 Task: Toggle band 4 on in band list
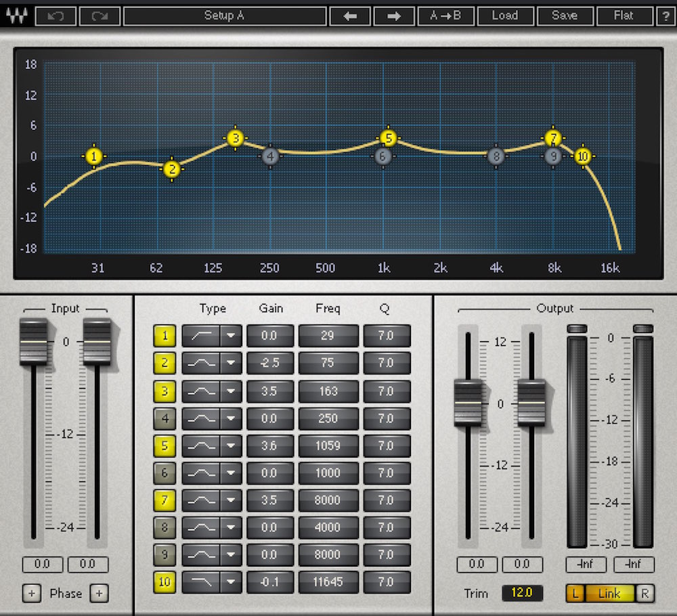pos(165,418)
